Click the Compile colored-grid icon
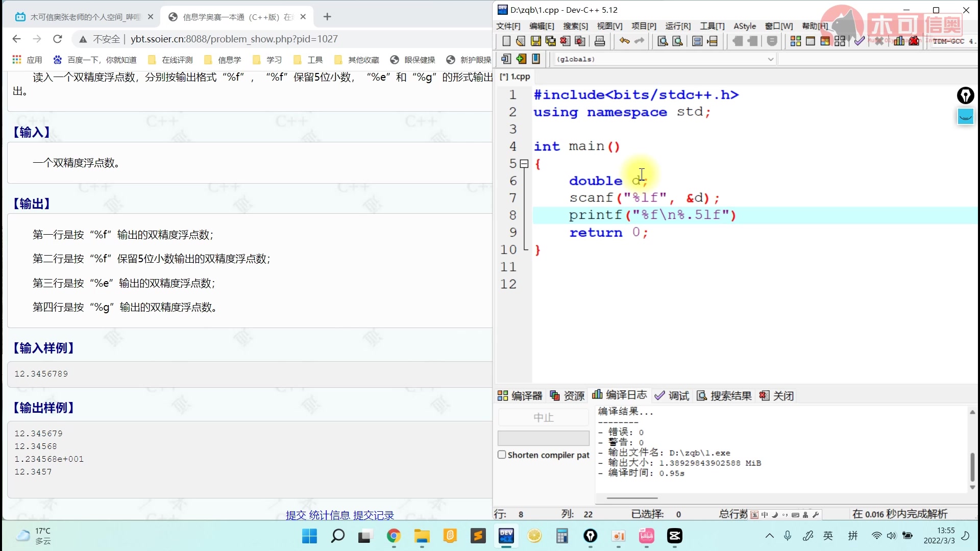The height and width of the screenshot is (551, 980). click(795, 41)
